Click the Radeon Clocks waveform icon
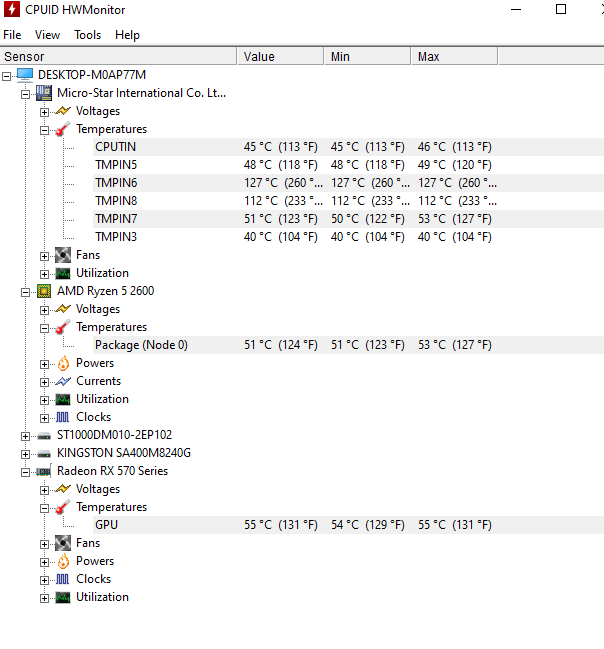This screenshot has height=649, width=604. pyautogui.click(x=63, y=579)
